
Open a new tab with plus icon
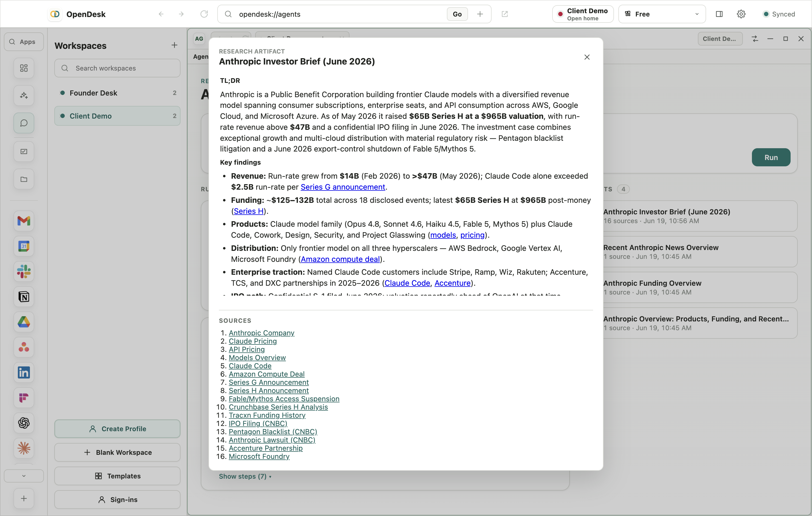click(x=480, y=14)
